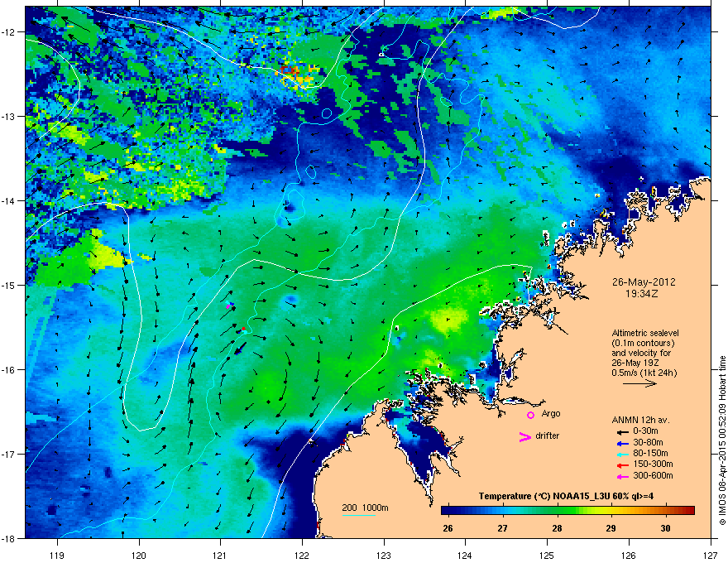Click the dark blue end of temperature colorbar
This screenshot has height=563, width=728.
click(x=444, y=511)
